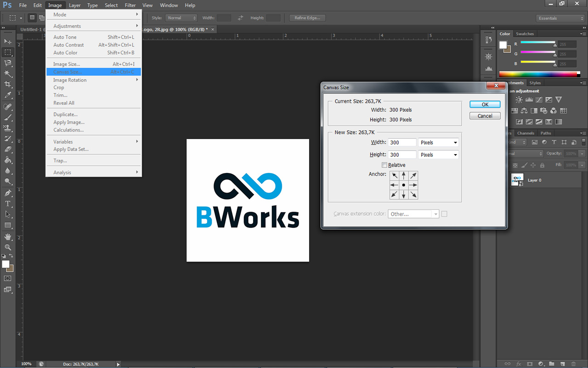Screen dimensions: 588x368
Task: Select the Dodge tool
Action: [x=8, y=181]
